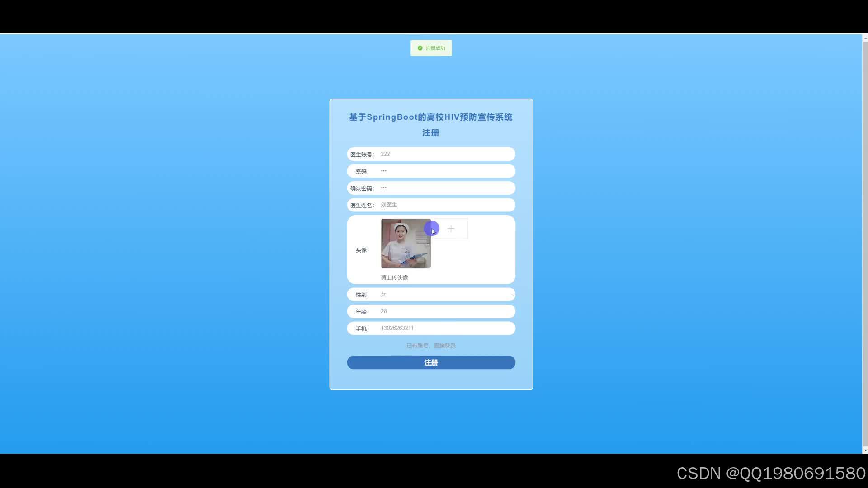868x488 pixels.
Task: Click the uploaded nurse avatar thumbnail
Action: (406, 243)
